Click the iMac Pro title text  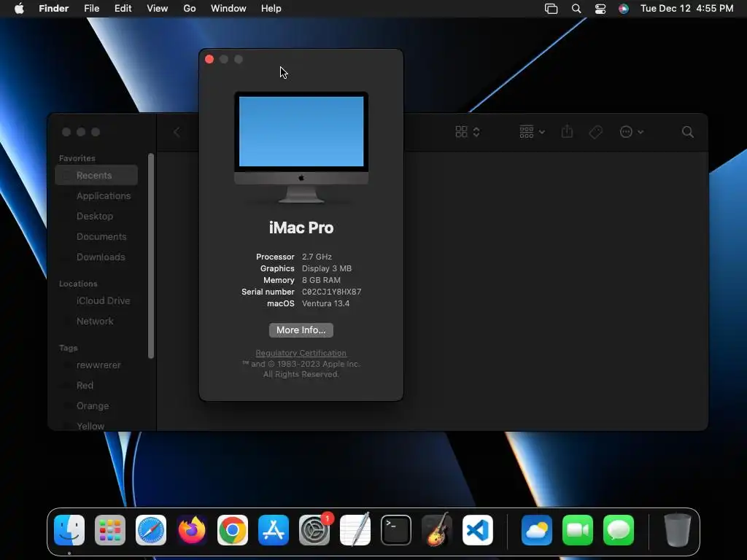(301, 227)
